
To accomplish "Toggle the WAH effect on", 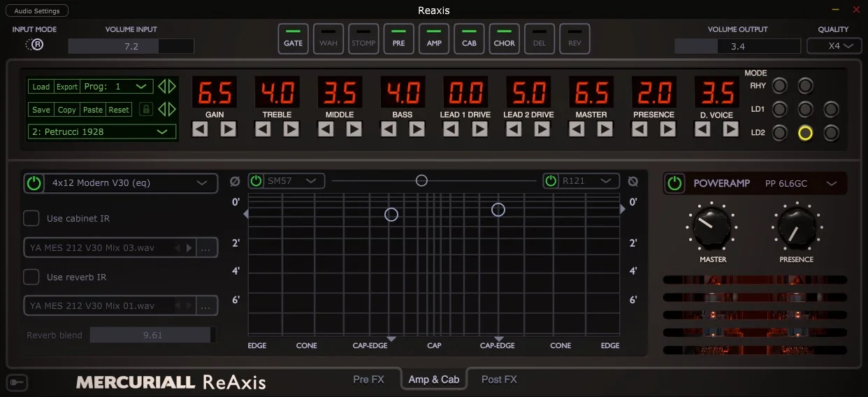I will pos(328,38).
